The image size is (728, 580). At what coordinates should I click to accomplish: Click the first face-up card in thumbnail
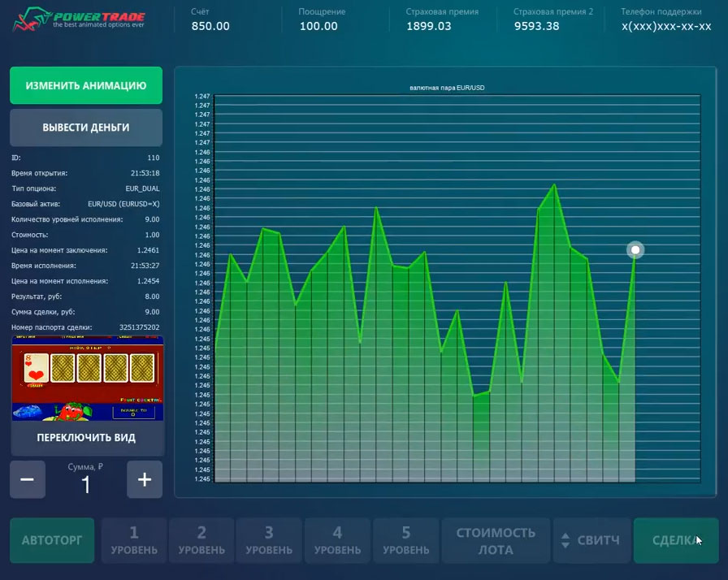35,368
